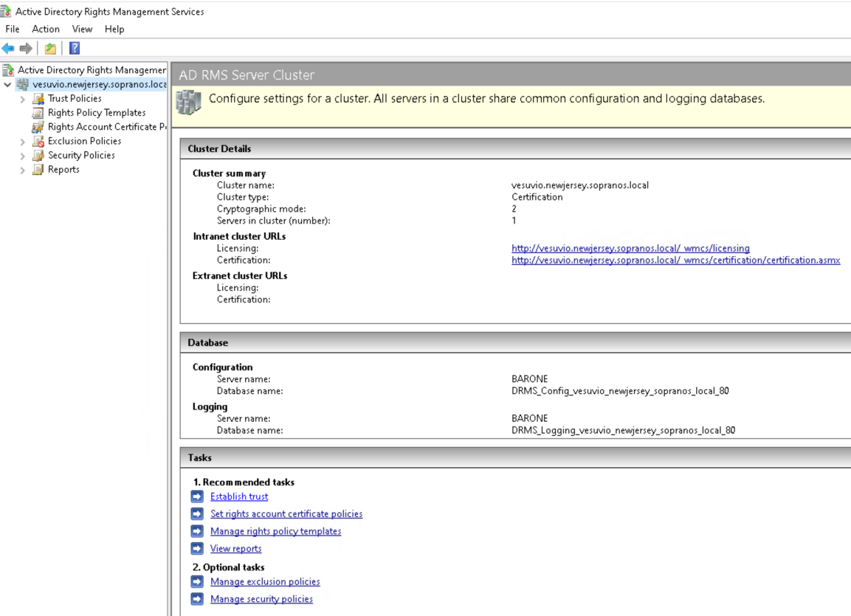
Task: Open the View menu
Action: 82,29
